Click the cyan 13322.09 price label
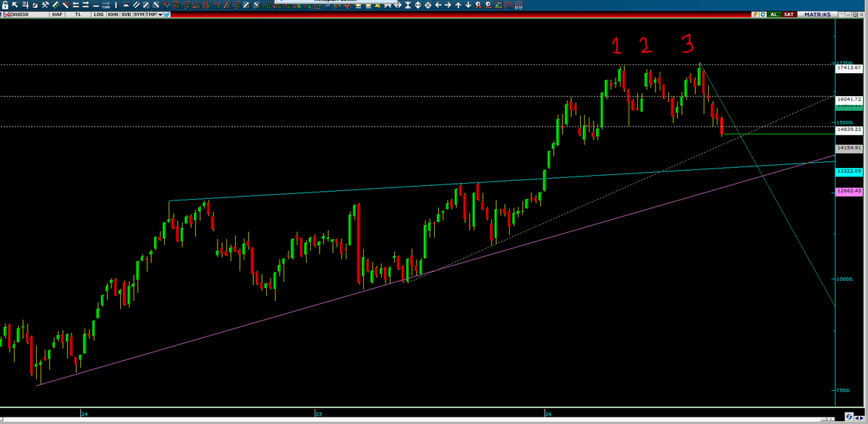Viewport: 868px width, 424px height. [849, 171]
